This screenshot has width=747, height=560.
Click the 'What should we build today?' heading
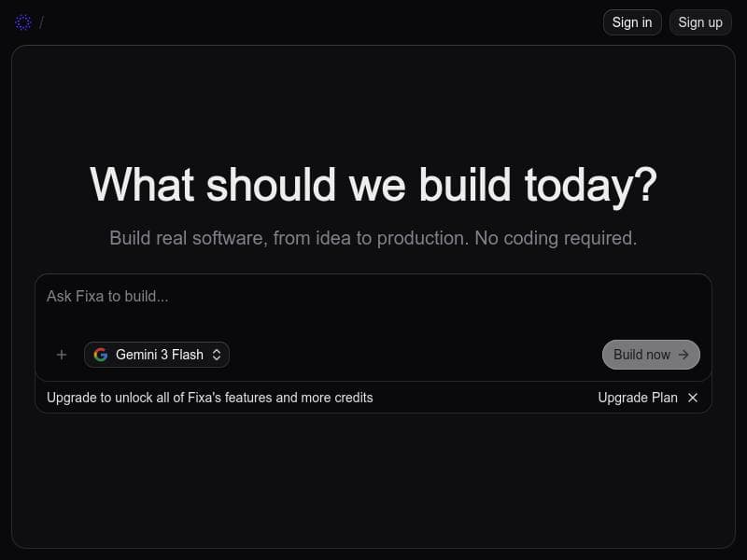tap(373, 184)
